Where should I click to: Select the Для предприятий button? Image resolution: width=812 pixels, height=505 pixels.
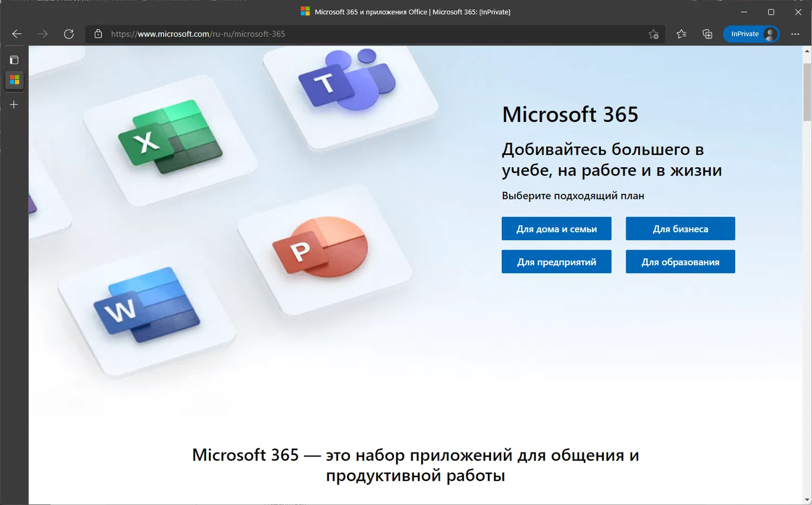click(556, 262)
